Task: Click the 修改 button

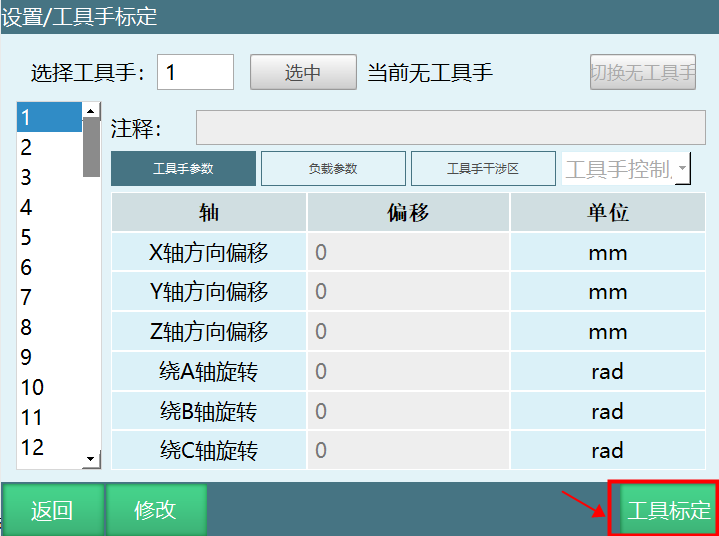Action: (155, 510)
